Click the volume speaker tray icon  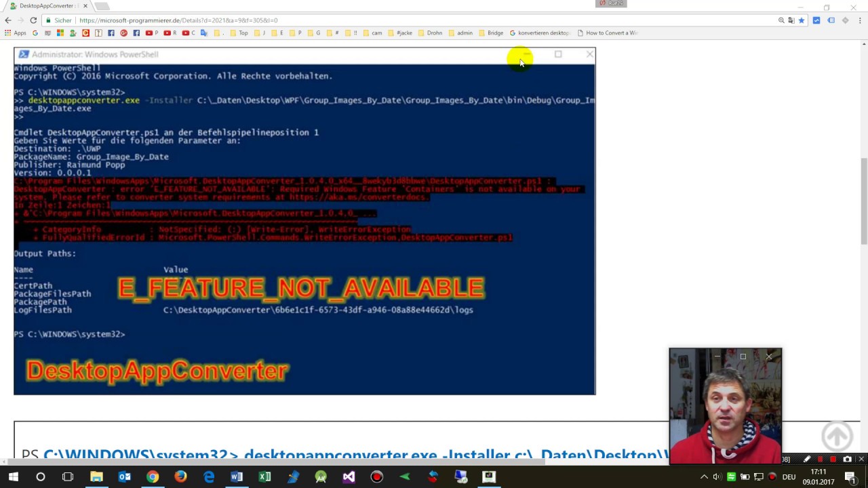click(717, 477)
